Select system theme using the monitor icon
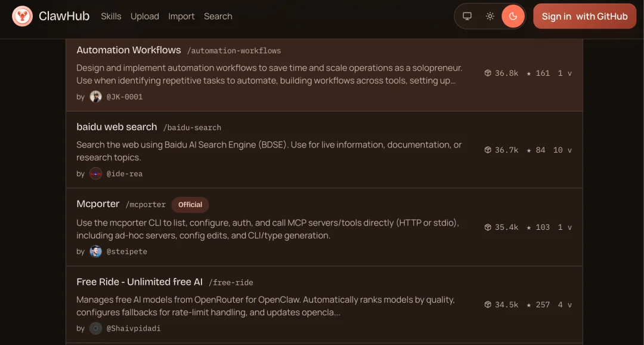The height and width of the screenshot is (345, 644). (x=467, y=16)
